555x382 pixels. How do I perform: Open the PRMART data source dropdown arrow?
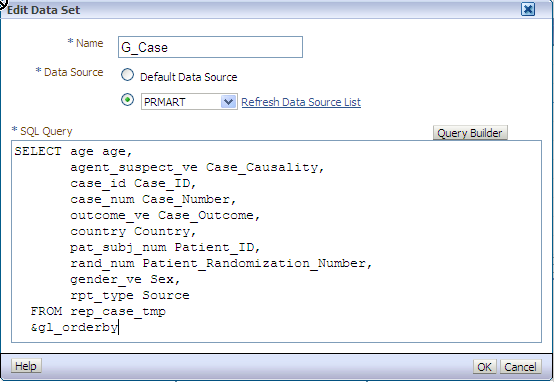coord(228,102)
